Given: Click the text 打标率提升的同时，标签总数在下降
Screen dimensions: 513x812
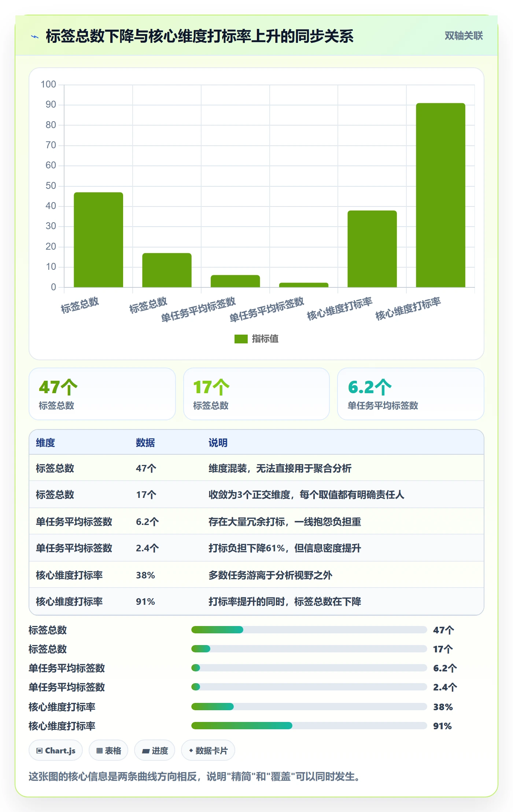Looking at the screenshot, I should point(285,601).
